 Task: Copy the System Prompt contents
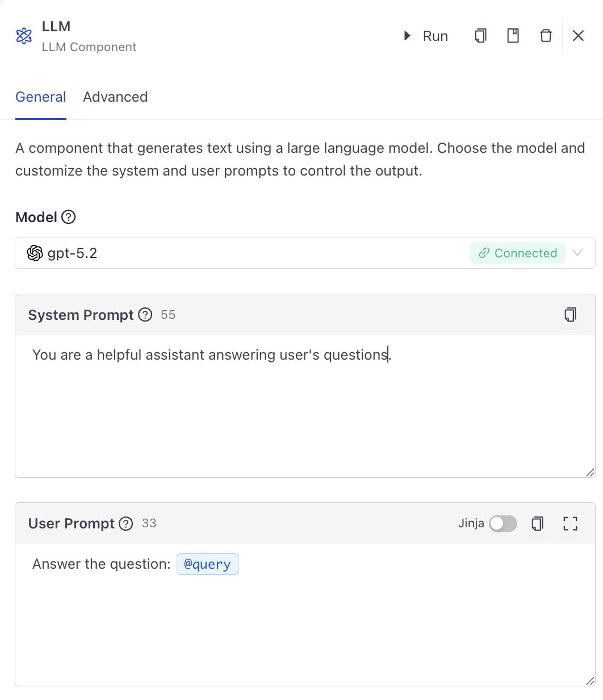570,315
